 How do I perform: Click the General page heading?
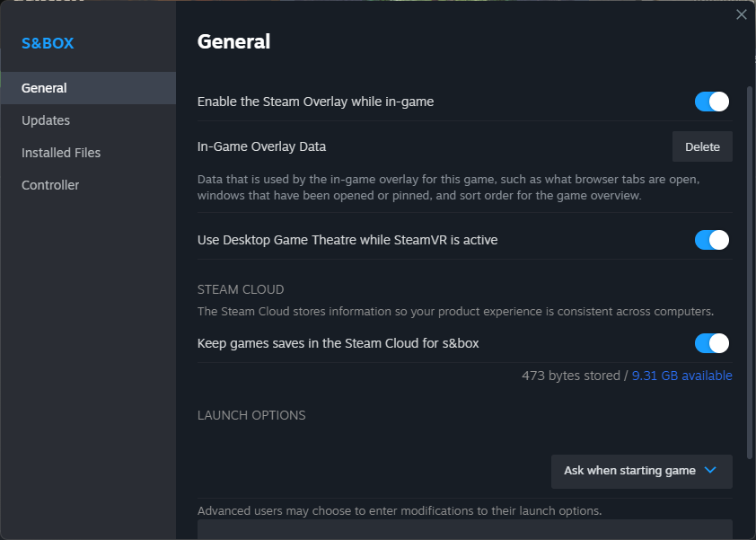[x=233, y=41]
